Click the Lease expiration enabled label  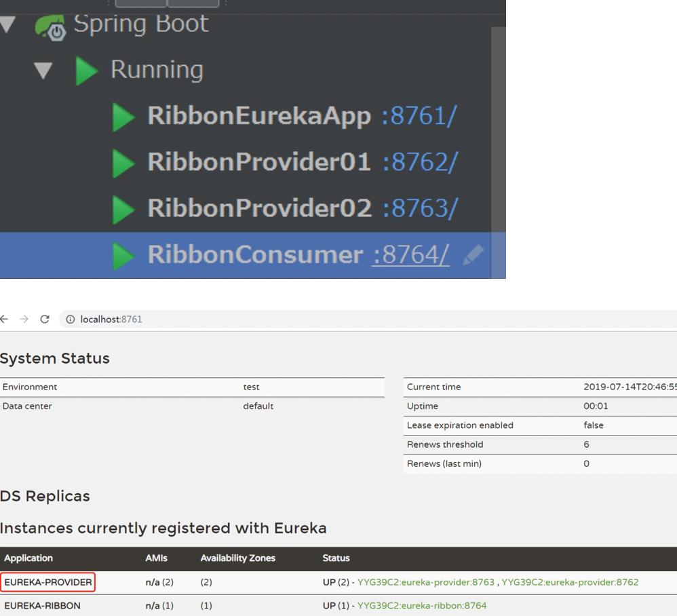[x=460, y=425]
